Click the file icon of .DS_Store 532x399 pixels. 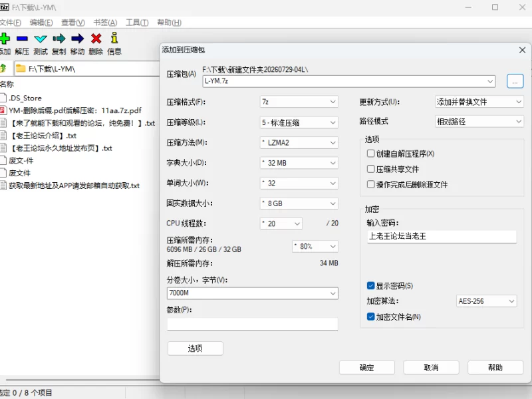tap(3, 98)
